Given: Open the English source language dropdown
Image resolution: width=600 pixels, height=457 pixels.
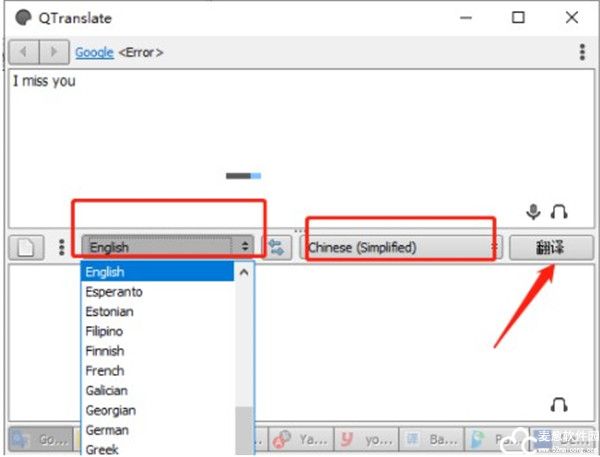Looking at the screenshot, I should click(168, 247).
